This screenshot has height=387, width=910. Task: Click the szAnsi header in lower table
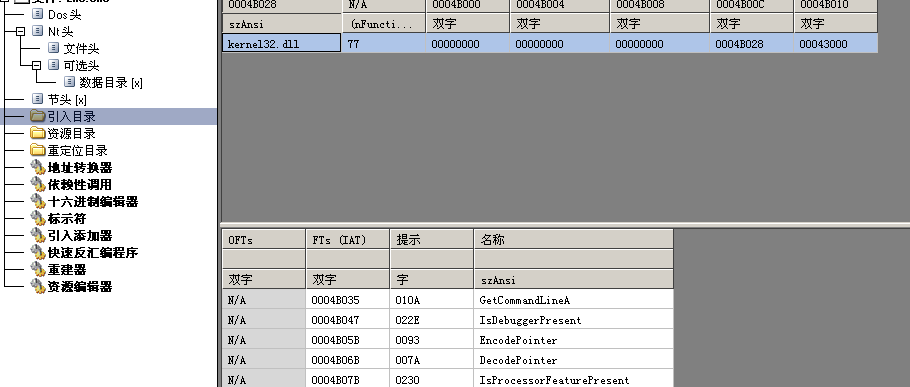[x=573, y=280]
